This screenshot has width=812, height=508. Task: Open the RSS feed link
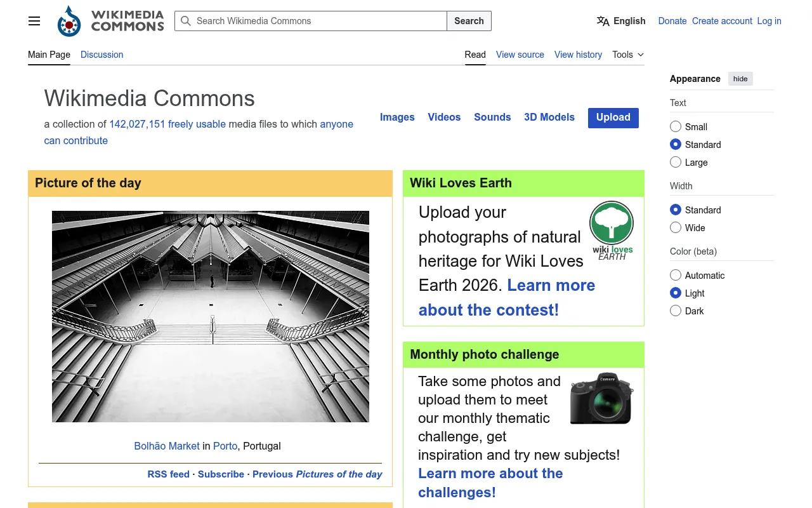click(169, 474)
